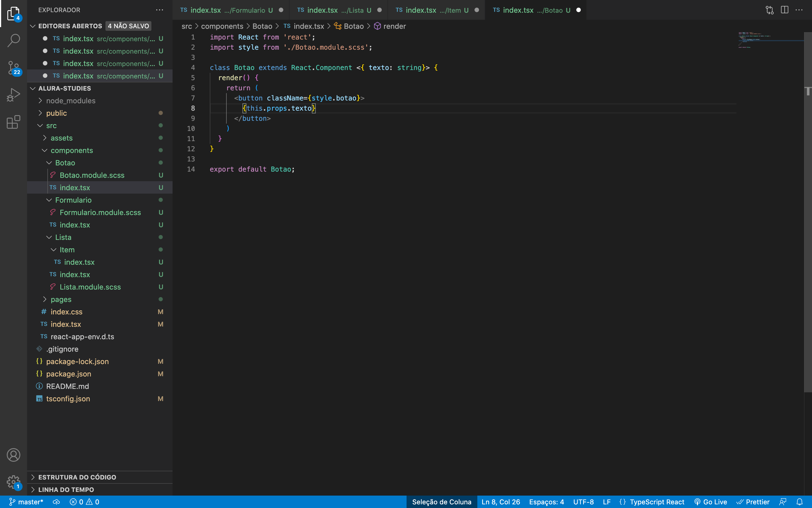Viewport: 812px width, 508px height.
Task: Click the Prettier status item
Action: [x=753, y=502]
